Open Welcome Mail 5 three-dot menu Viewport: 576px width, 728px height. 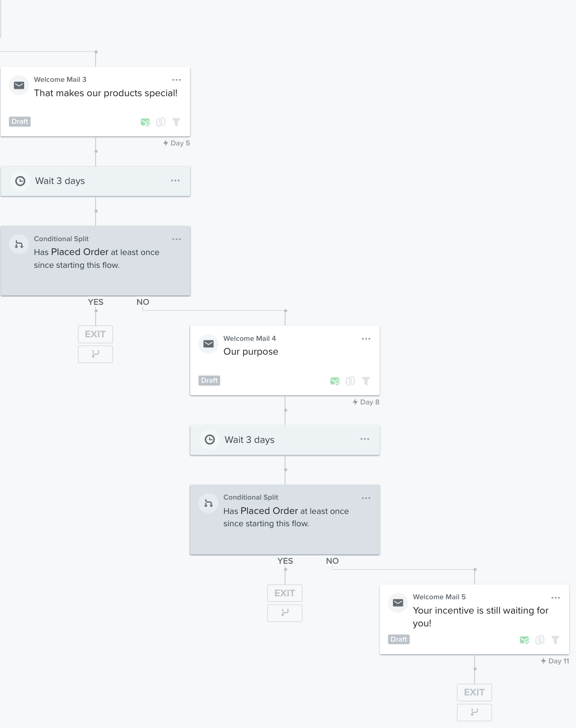tap(556, 598)
